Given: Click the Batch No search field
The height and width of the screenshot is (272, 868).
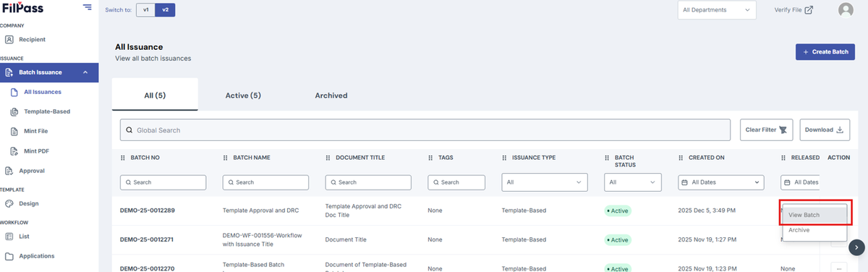Looking at the screenshot, I should 163,182.
